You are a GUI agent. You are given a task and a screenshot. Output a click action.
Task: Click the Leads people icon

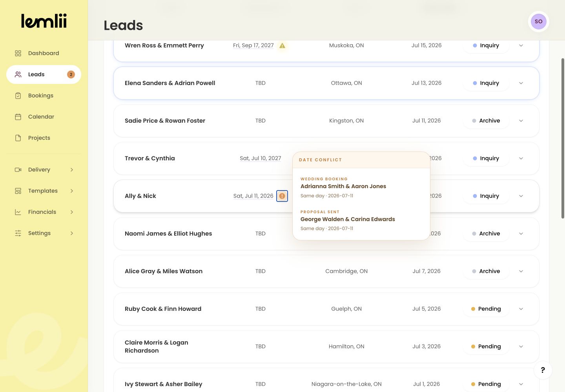(18, 74)
